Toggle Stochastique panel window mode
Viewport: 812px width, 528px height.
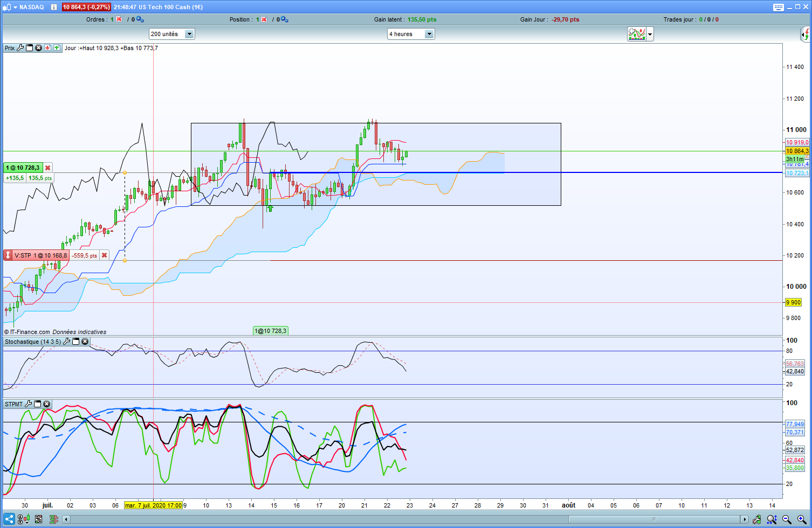pyautogui.click(x=76, y=342)
